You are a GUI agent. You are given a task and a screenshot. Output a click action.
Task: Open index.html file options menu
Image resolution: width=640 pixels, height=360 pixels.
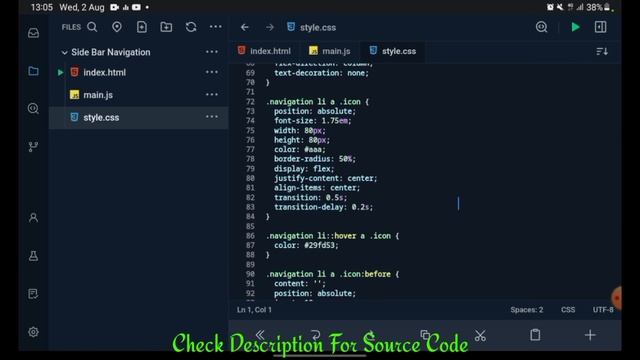(x=211, y=72)
